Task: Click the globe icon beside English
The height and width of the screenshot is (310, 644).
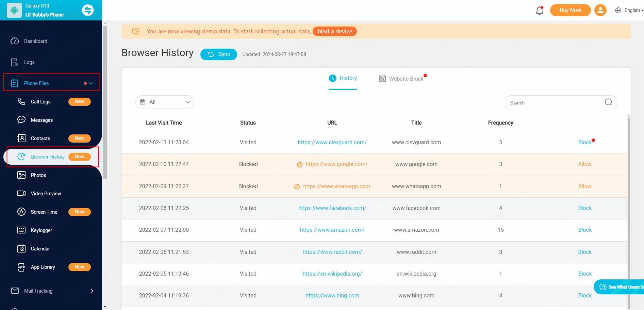Action: pyautogui.click(x=618, y=10)
